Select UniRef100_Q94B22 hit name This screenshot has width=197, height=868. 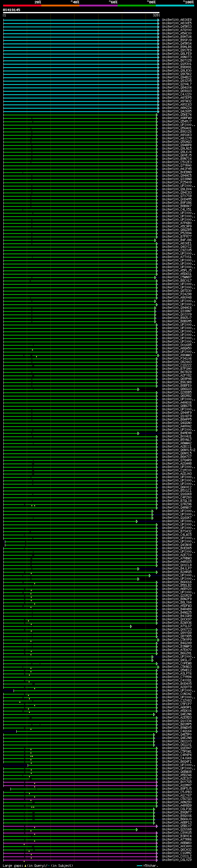click(177, 78)
